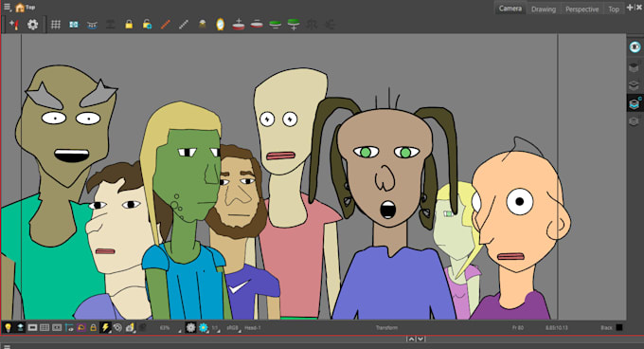Click the red drum with minus icon
This screenshot has height=349, width=644.
point(257,25)
